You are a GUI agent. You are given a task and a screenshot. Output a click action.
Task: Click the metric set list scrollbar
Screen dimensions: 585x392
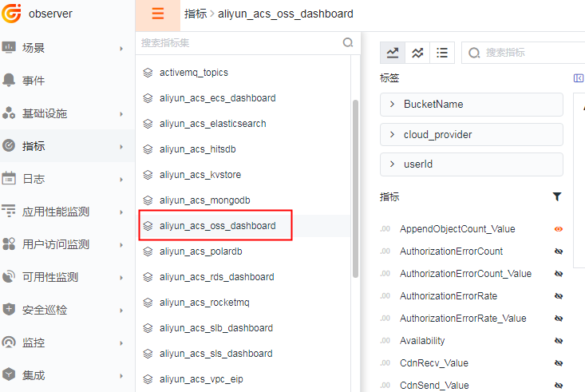[356, 188]
